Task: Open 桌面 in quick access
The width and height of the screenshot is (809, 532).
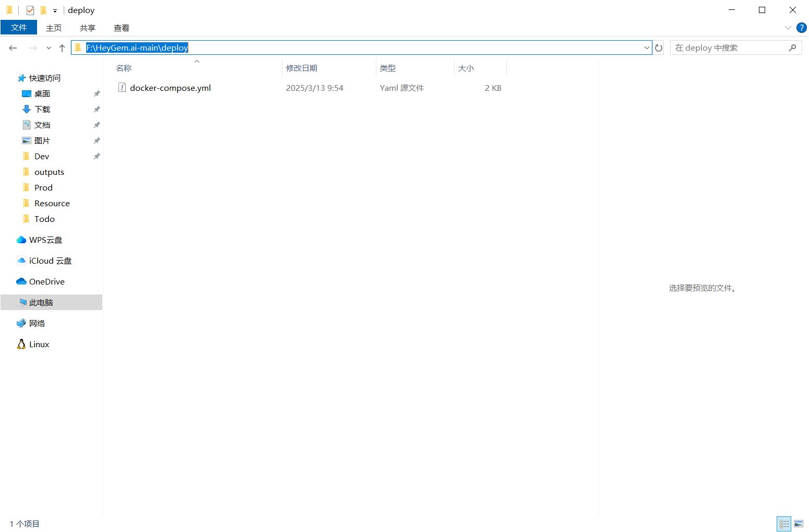Action: [x=42, y=93]
